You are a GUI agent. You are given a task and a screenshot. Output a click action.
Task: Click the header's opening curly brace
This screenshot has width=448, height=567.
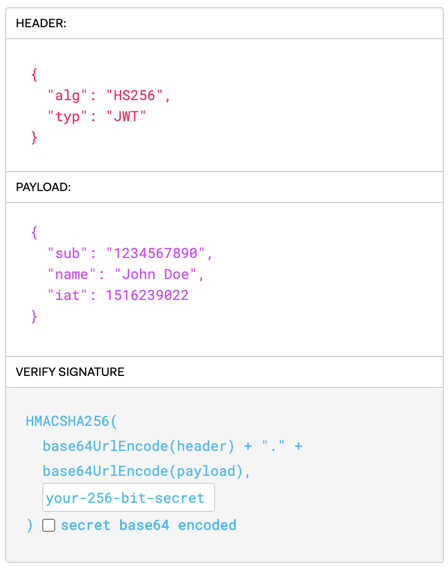pos(34,75)
